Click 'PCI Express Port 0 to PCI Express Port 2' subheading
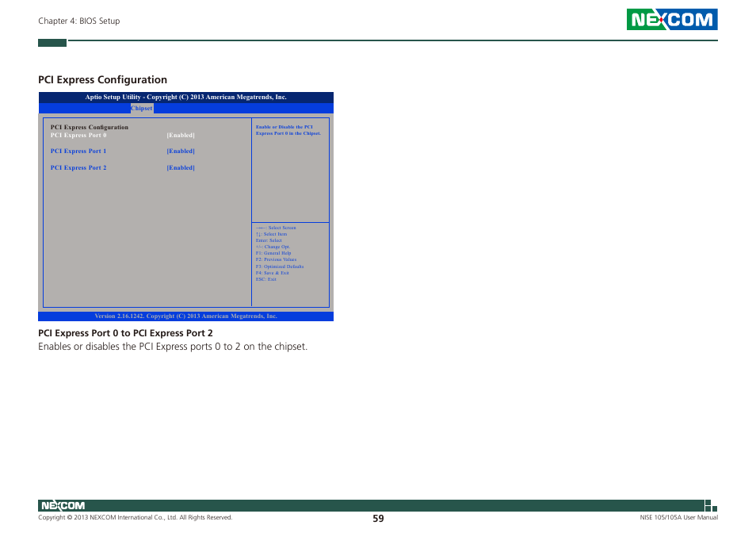 (x=125, y=333)
